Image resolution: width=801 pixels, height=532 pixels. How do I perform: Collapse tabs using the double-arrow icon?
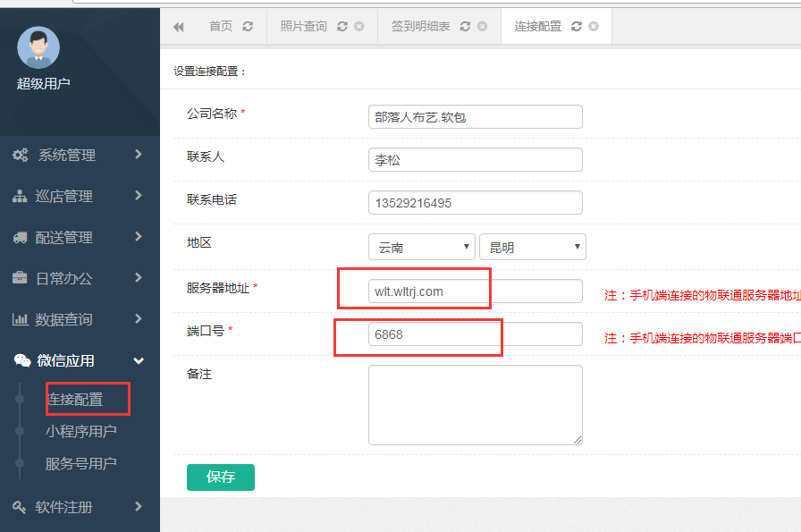(x=178, y=26)
